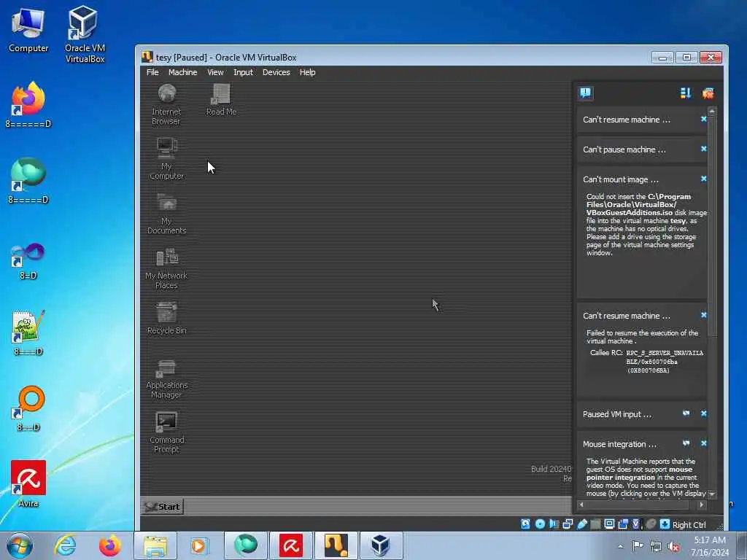Click the optical disk status bar icon

540,524
